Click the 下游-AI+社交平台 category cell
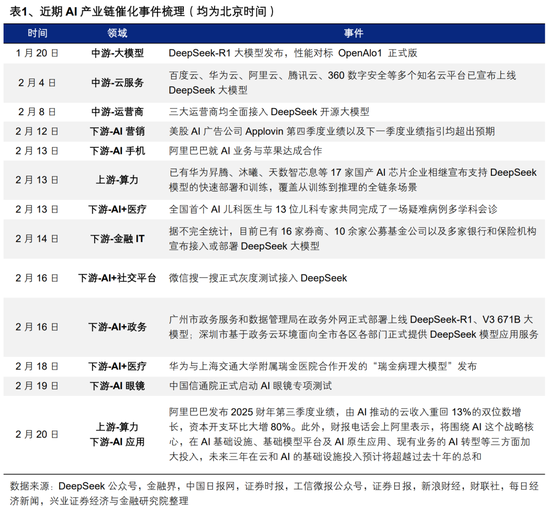Image resolution: width=550 pixels, height=510 pixels. tap(117, 279)
